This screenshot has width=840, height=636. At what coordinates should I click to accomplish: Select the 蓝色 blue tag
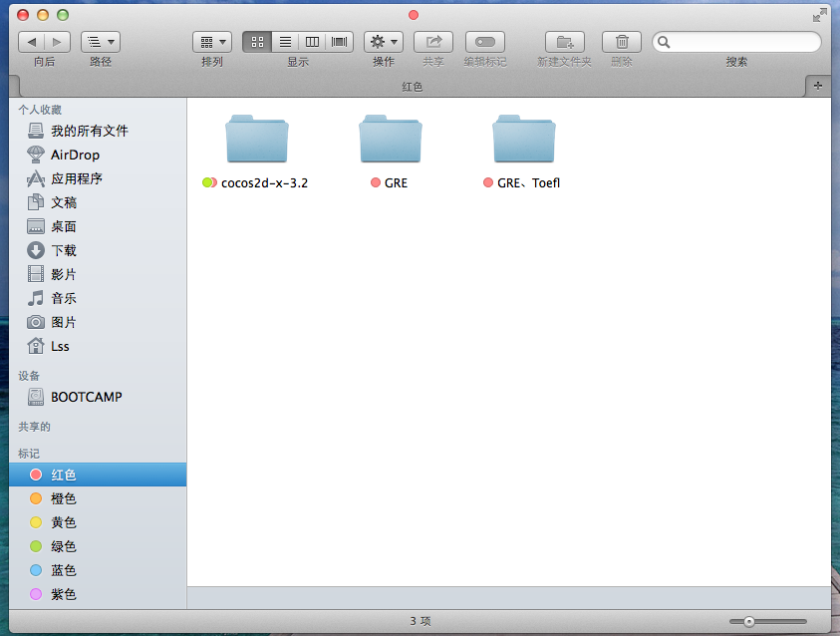tap(98, 570)
